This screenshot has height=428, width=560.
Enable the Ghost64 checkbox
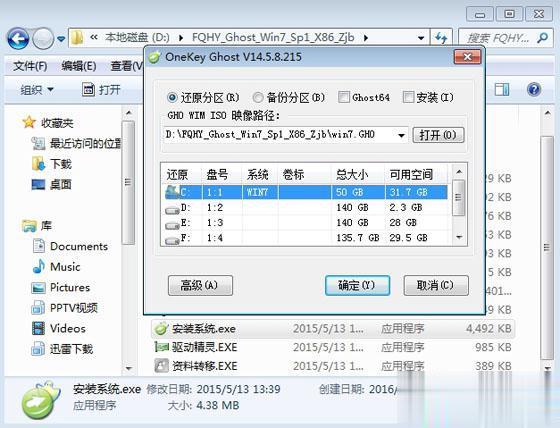tap(344, 97)
